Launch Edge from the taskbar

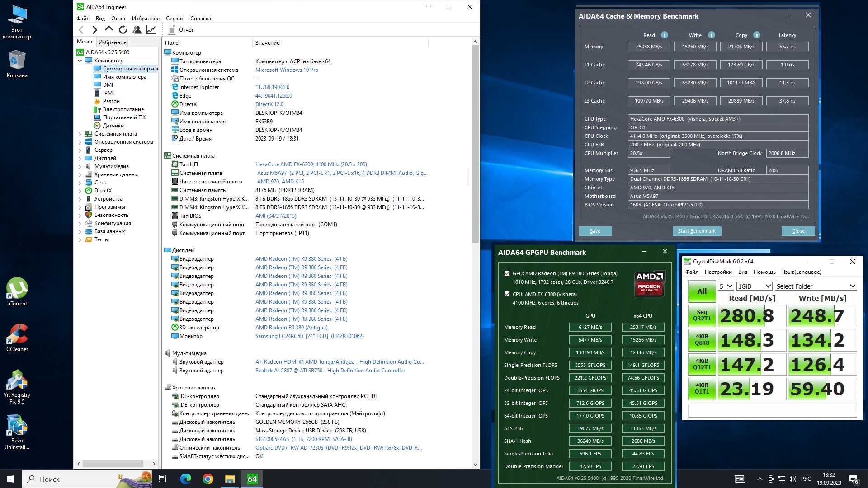coord(185,479)
